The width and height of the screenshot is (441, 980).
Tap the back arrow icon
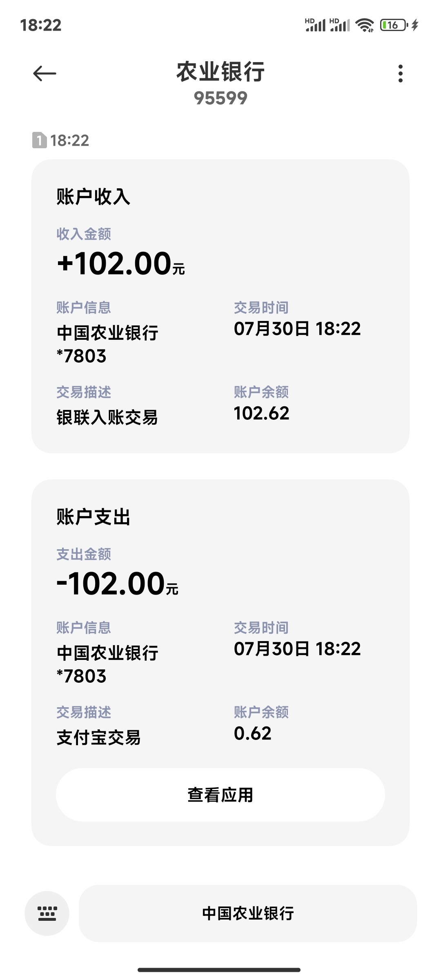pyautogui.click(x=45, y=73)
